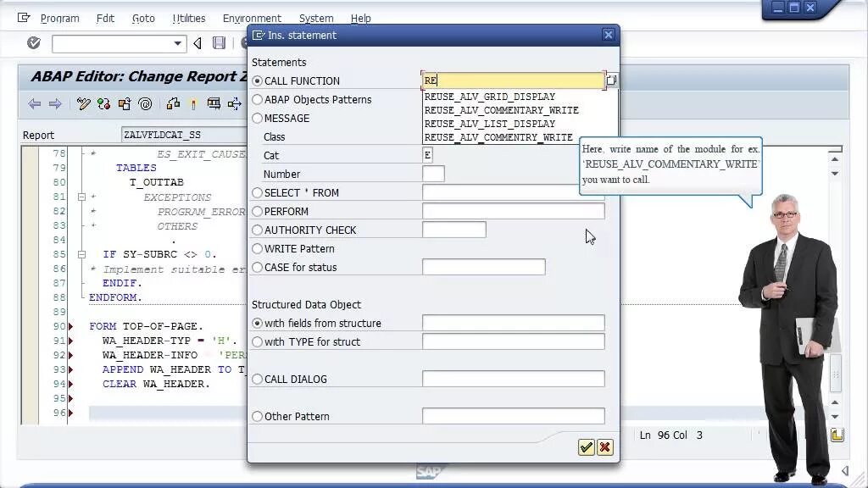Click the AUTHORITY CHECK input field
The width and height of the screenshot is (868, 488).
point(454,230)
